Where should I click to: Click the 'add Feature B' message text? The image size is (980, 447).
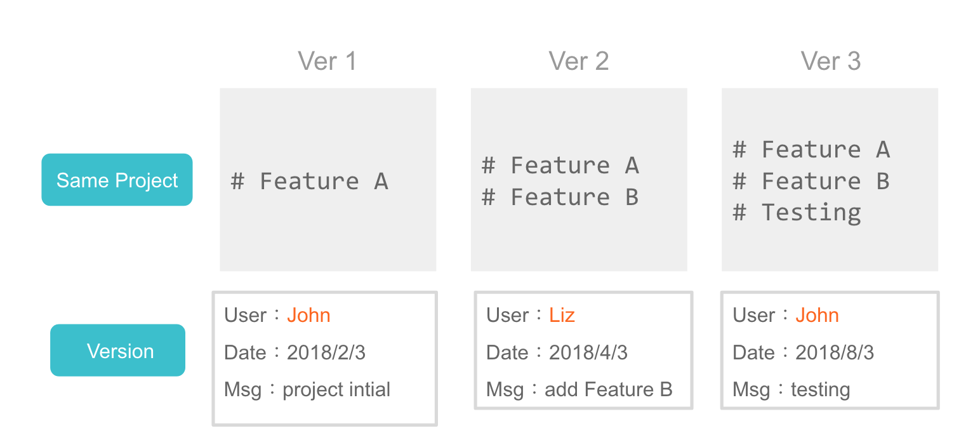point(608,389)
